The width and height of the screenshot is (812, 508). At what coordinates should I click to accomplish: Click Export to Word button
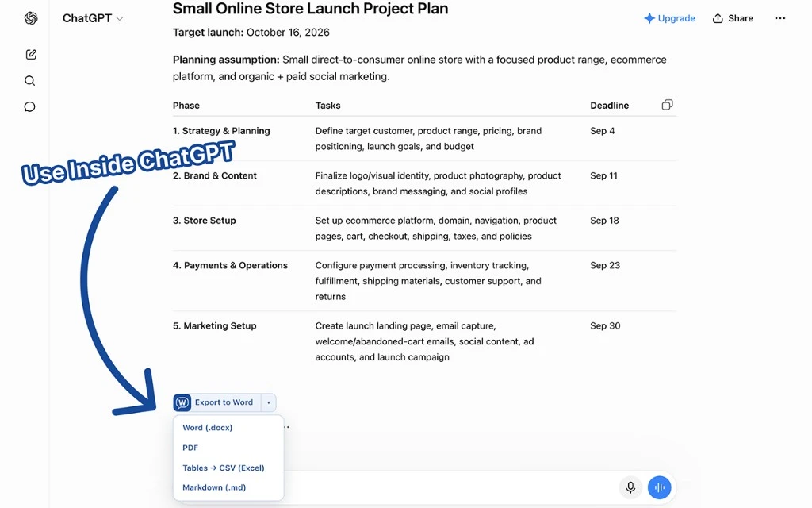[217, 402]
